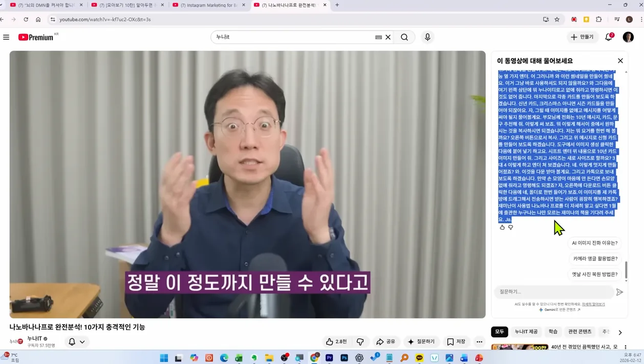Viewport: 644px width, 364px height.
Task: Open a new browser tab with plus
Action: [x=337, y=5]
